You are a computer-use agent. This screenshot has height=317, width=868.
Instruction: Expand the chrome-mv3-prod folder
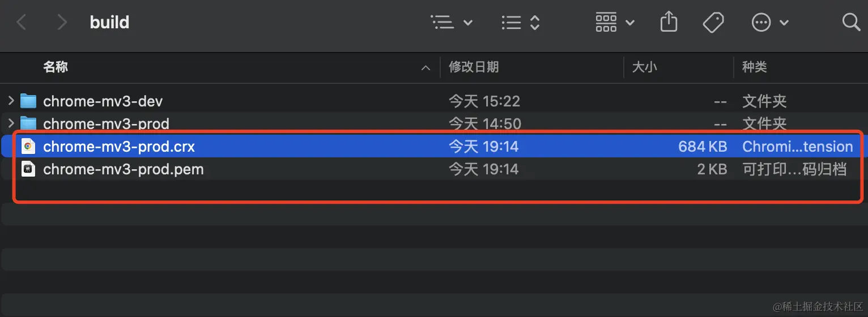pos(11,123)
